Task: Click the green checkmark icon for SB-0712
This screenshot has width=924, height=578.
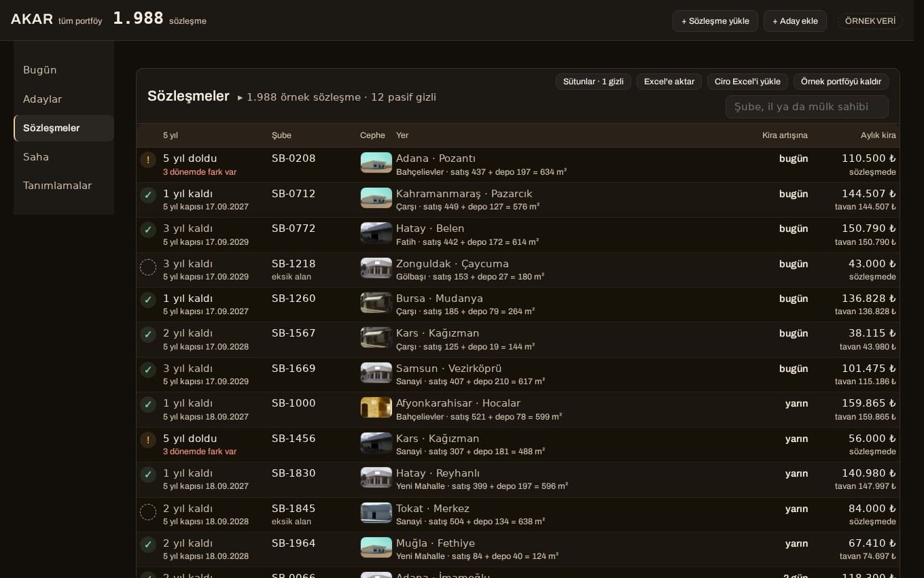Action: (x=148, y=195)
